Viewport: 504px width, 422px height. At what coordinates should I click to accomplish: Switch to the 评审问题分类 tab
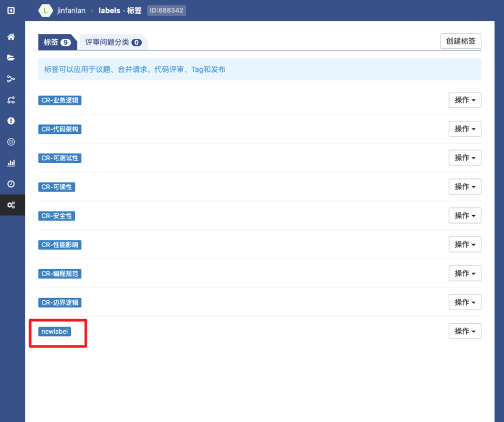(x=113, y=42)
